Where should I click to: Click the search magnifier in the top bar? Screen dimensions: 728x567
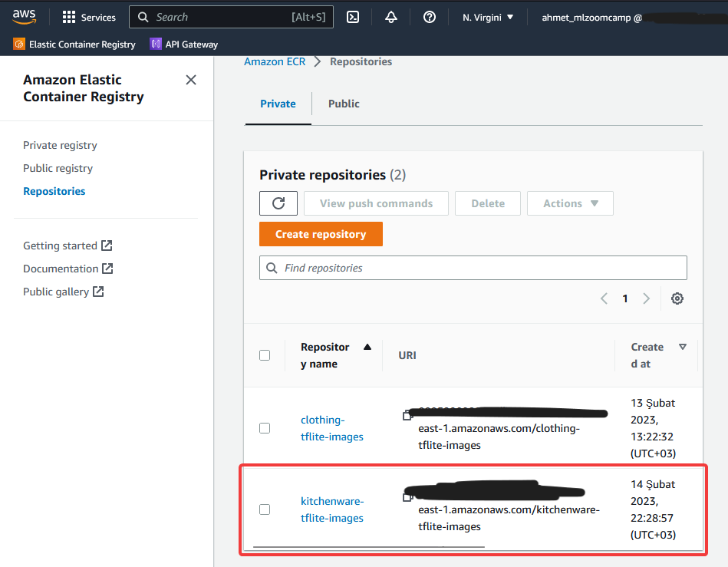click(143, 17)
